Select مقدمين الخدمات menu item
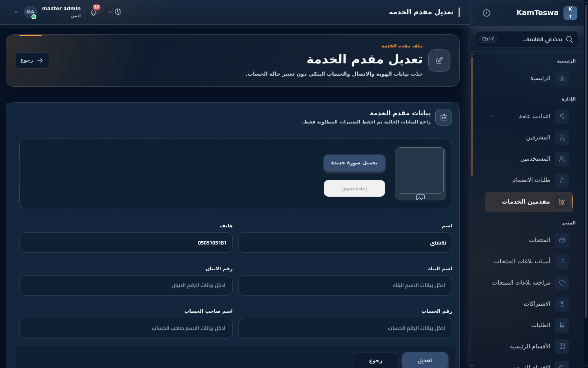Screen dimensions: 588x368 529,202
